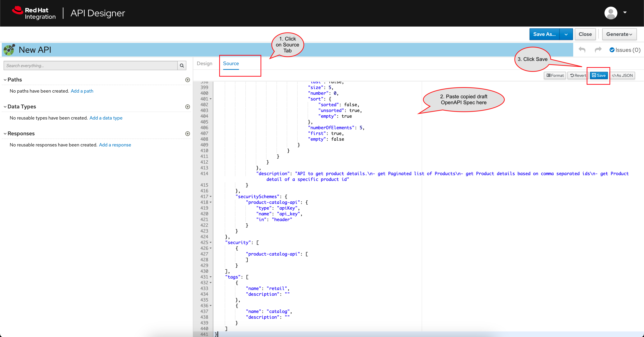Undo the last change with the undo arrow
The width and height of the screenshot is (644, 337).
point(582,50)
